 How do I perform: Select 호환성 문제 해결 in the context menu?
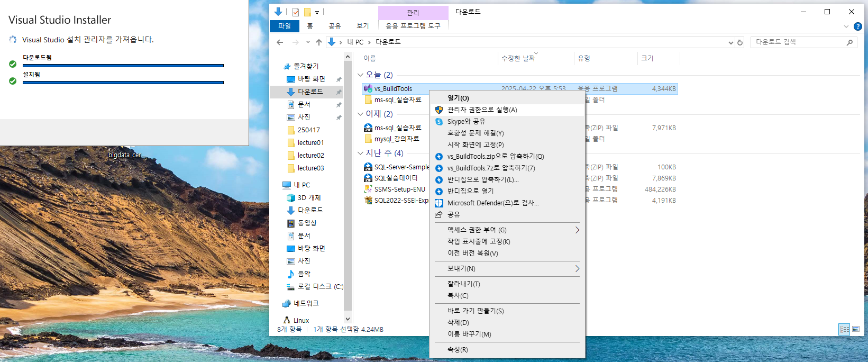tap(508, 133)
